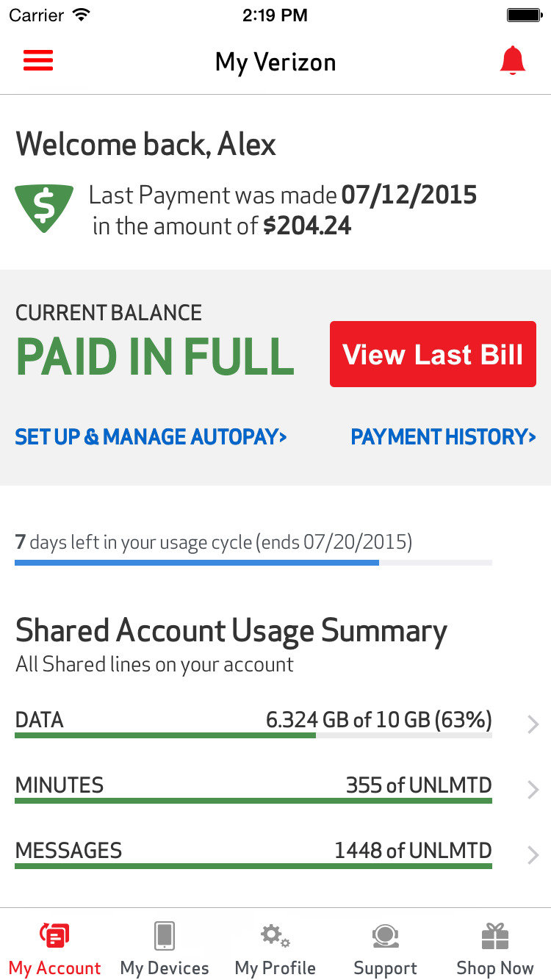Tap the blue usage cycle progress bar
This screenshot has height=980, width=551.
(197, 563)
